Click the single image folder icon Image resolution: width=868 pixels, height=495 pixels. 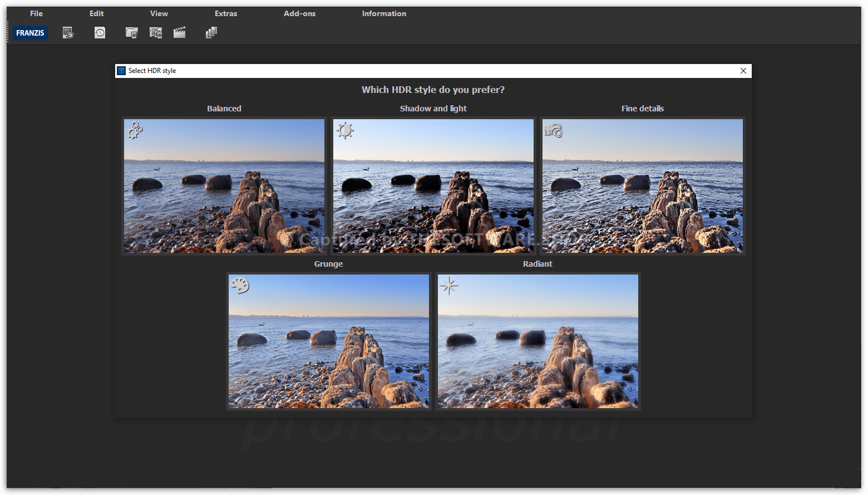click(131, 33)
